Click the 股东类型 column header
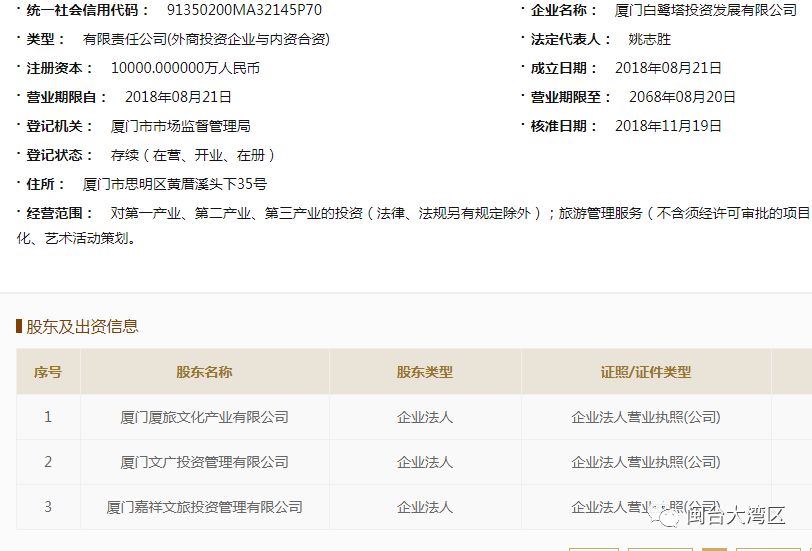 (425, 372)
